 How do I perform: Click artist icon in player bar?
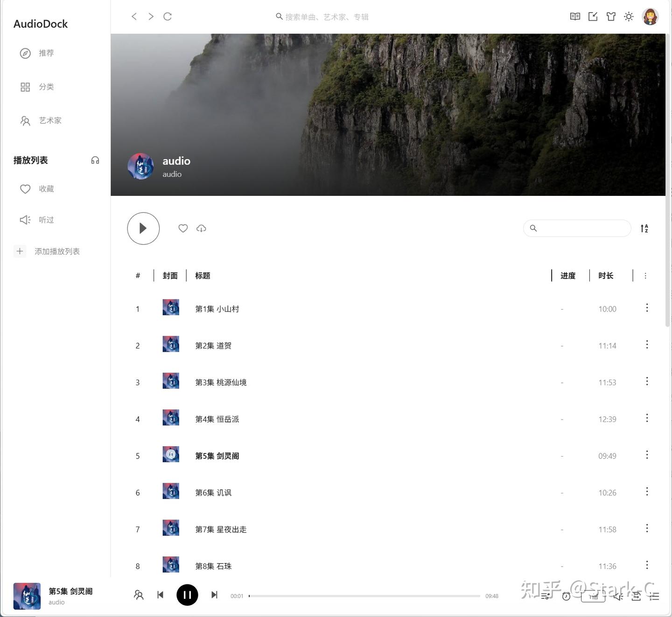pyautogui.click(x=139, y=595)
